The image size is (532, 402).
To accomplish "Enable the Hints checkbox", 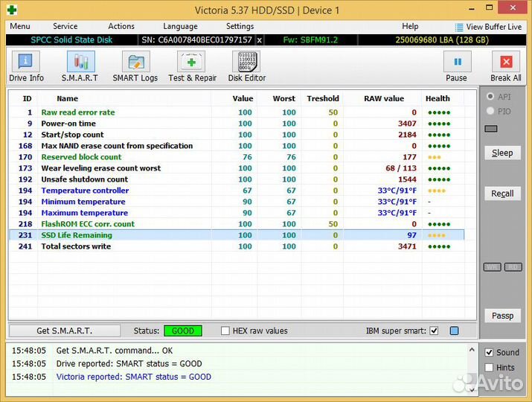I will point(489,367).
